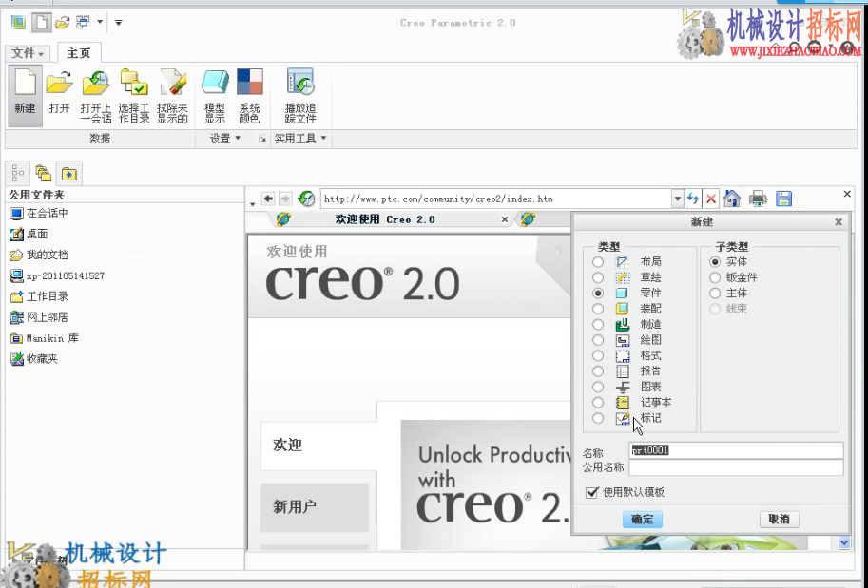Select the second browser tab icon

528,219
